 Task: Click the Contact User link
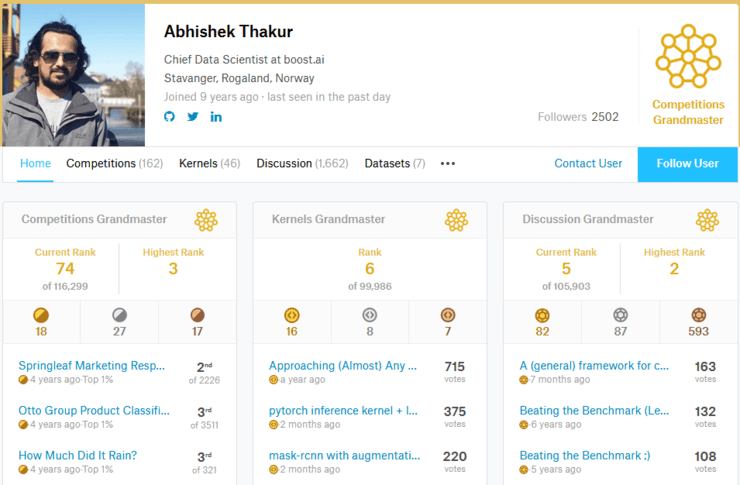click(588, 163)
